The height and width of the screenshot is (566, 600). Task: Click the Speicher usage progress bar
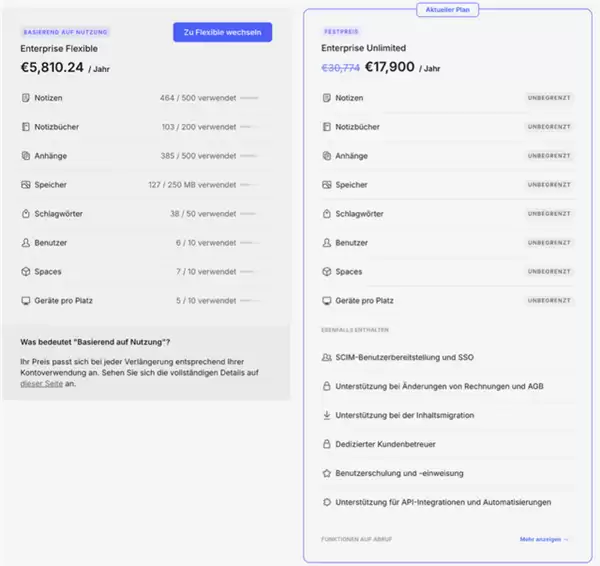(x=250, y=185)
